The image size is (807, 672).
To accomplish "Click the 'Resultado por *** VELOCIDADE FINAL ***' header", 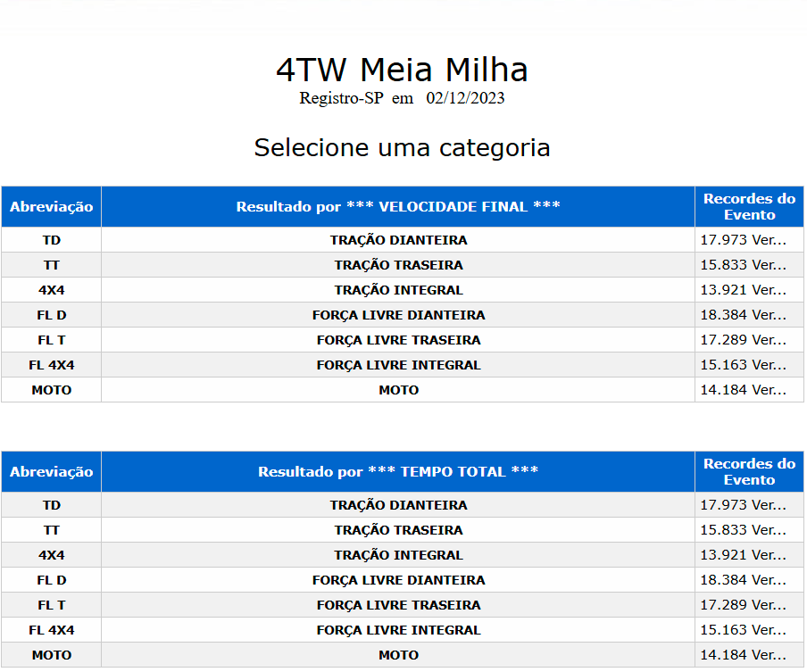I will pos(398,207).
